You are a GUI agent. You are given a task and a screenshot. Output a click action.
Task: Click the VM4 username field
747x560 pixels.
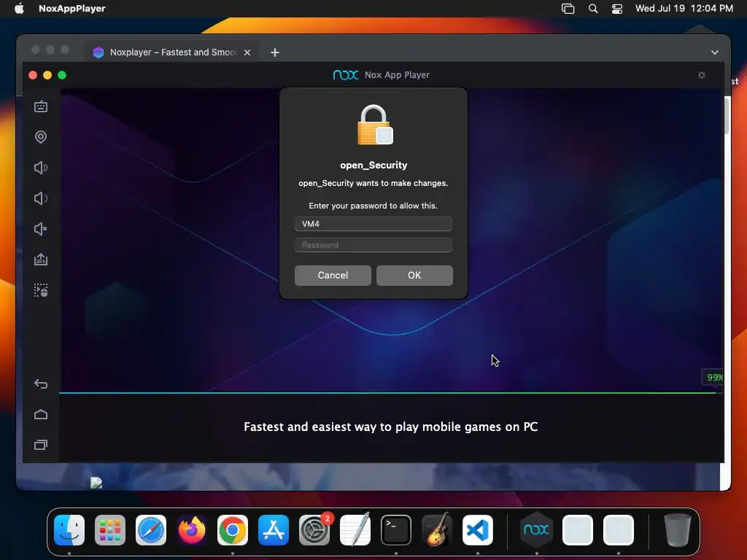pos(373,224)
